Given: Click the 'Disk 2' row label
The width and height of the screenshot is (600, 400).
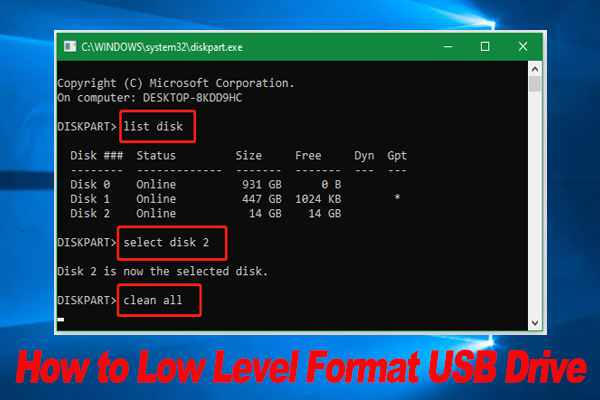Looking at the screenshot, I should click(x=90, y=214).
